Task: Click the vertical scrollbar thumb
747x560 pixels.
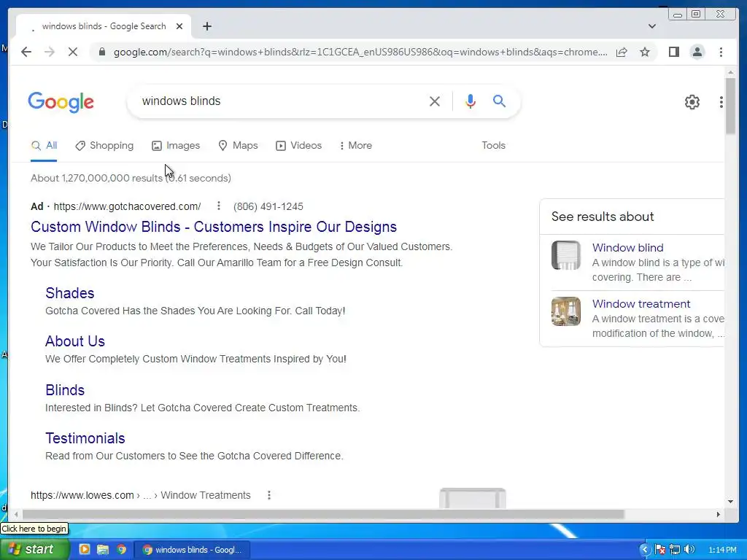Action: pyautogui.click(x=730, y=106)
